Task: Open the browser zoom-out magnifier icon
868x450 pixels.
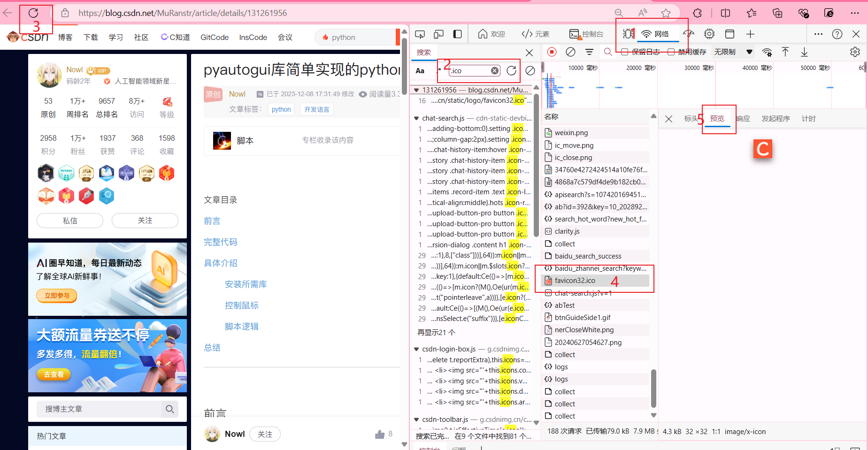Action: click(x=619, y=13)
